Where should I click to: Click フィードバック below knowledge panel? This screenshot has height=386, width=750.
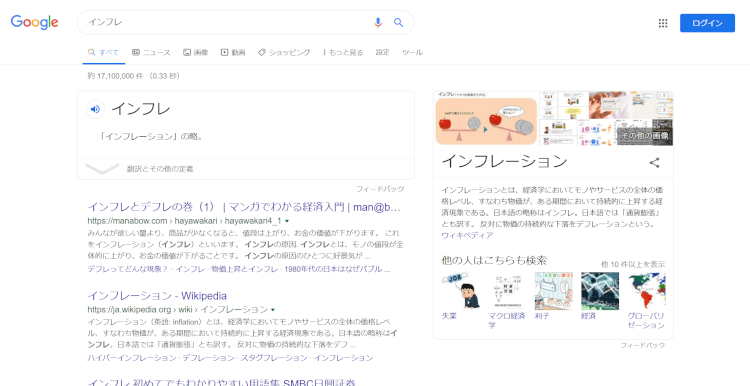coord(643,345)
